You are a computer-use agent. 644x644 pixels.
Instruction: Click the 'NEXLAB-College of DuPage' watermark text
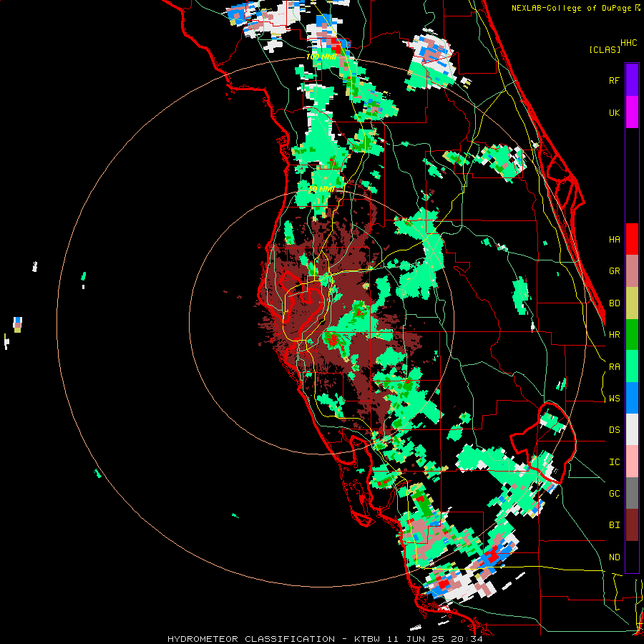pyautogui.click(x=571, y=8)
